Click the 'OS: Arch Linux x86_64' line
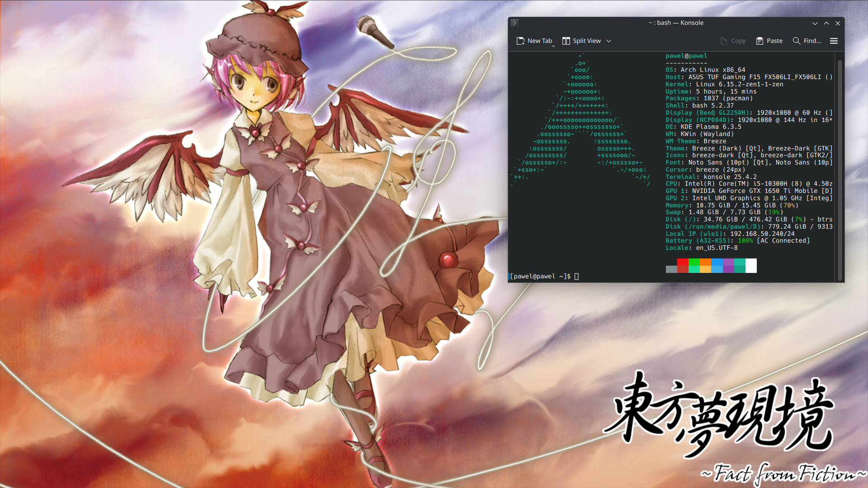Image resolution: width=868 pixels, height=488 pixels. 705,70
